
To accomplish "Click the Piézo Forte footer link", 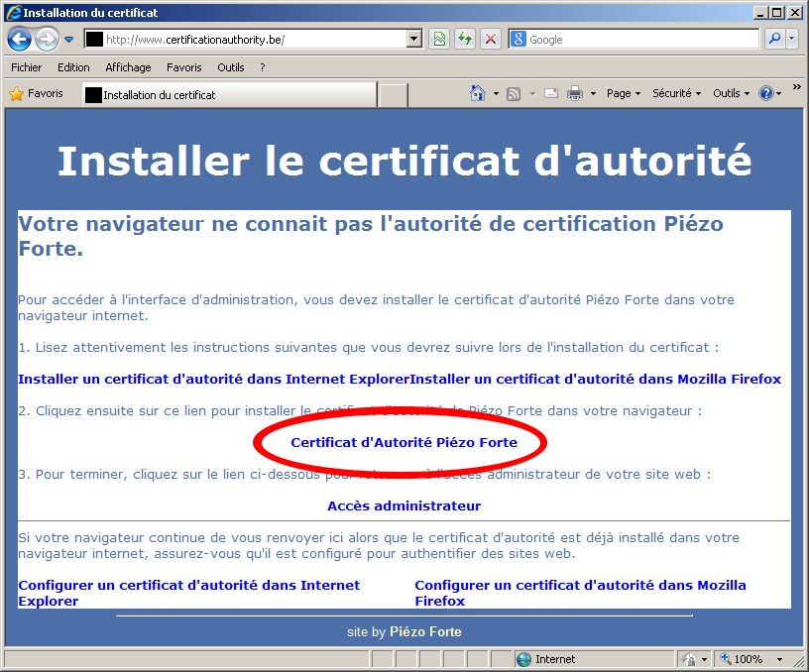I will pos(425,631).
